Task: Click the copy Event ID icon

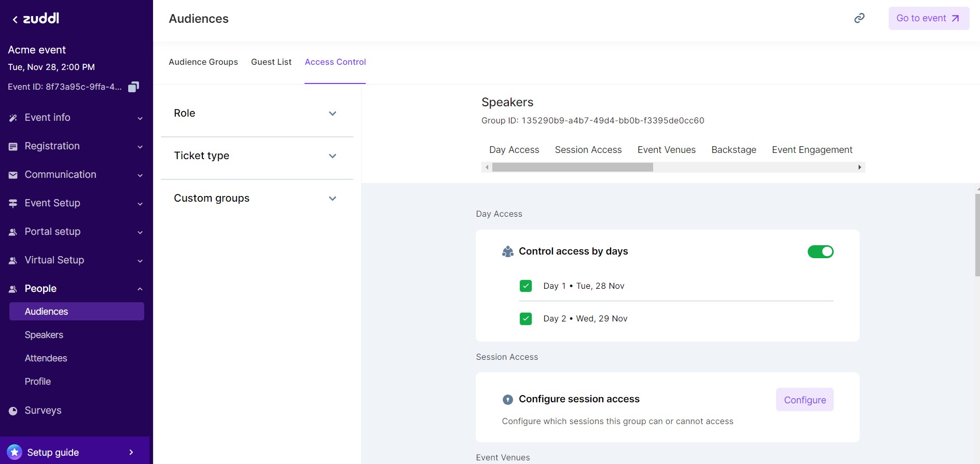Action: tap(133, 87)
